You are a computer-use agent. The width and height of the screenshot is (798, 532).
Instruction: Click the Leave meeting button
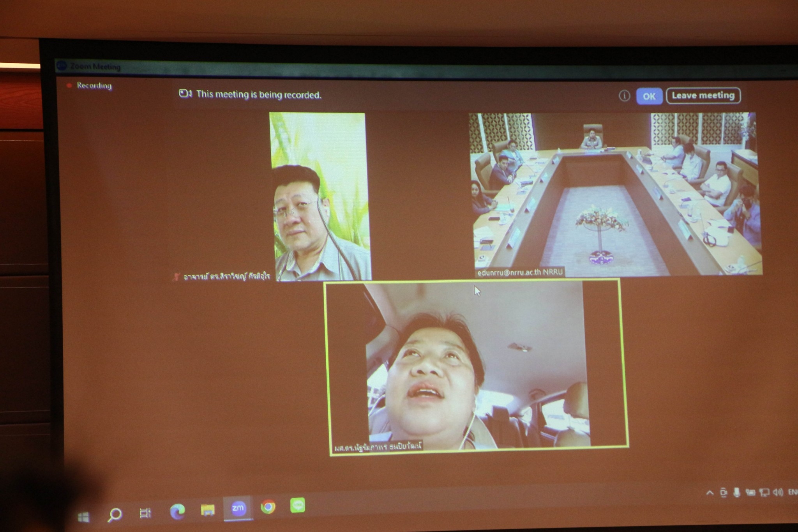point(703,95)
